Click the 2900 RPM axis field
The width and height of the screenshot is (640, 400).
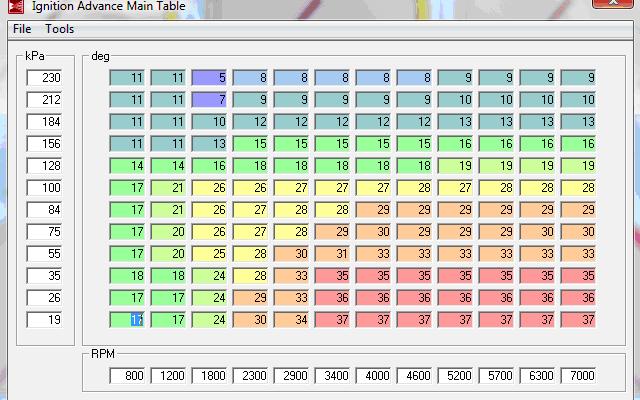point(291,376)
